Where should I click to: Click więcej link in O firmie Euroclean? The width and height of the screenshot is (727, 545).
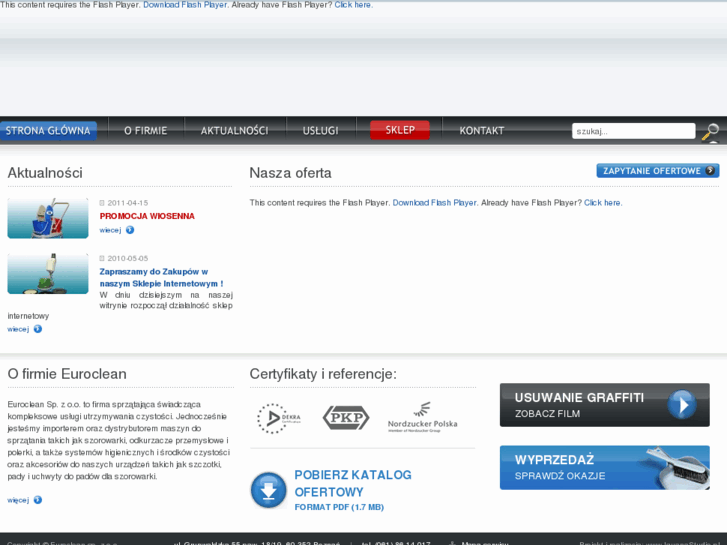18,500
